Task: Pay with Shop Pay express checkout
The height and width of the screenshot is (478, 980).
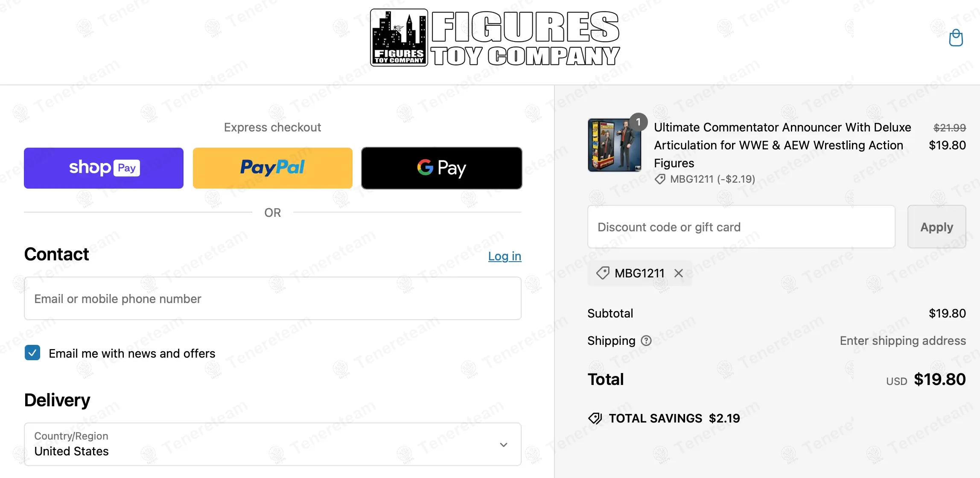Action: (x=104, y=168)
